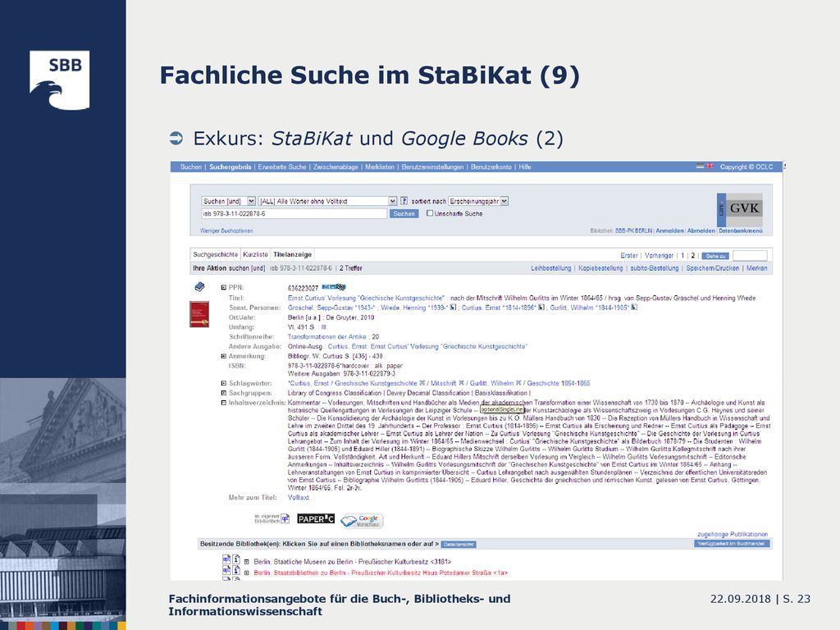Image resolution: width=840 pixels, height=630 pixels.
Task: Open the red book cover thumbnail
Action: coord(199,314)
